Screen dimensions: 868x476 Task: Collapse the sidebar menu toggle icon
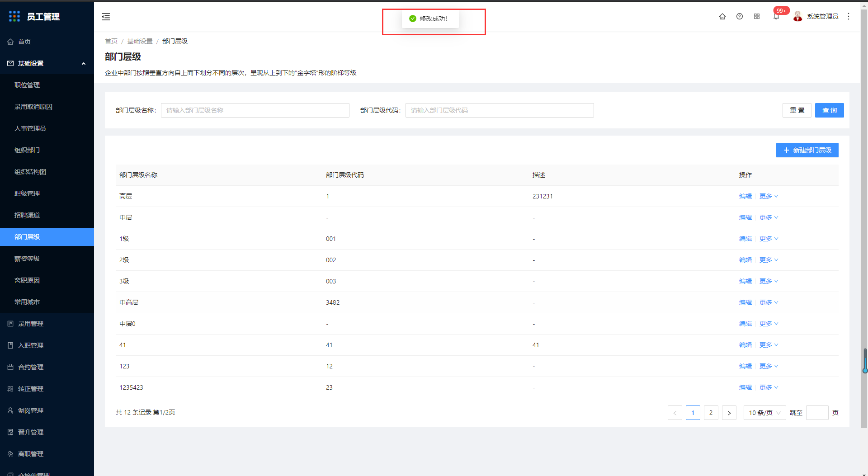[106, 17]
